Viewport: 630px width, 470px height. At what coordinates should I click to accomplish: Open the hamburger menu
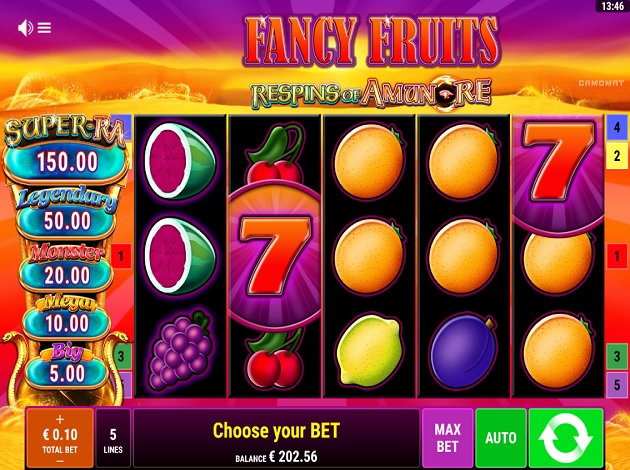[x=44, y=28]
